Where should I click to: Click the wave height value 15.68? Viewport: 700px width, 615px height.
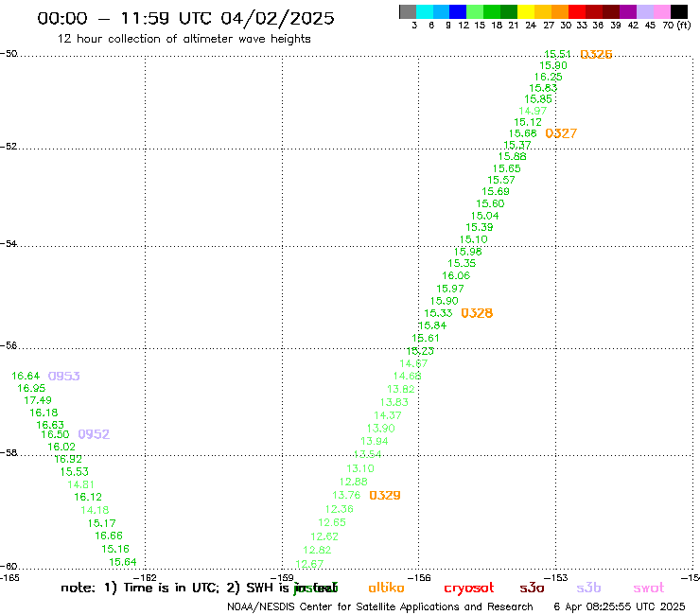[523, 133]
